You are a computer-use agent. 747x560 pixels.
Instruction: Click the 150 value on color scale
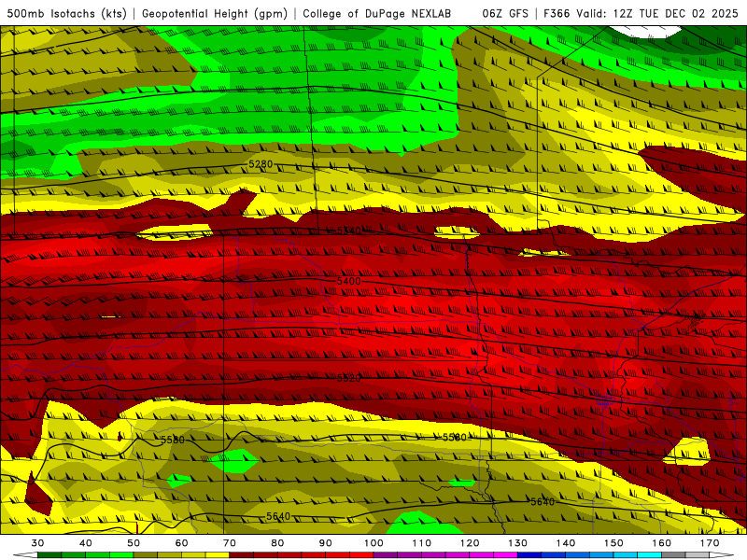point(614,543)
